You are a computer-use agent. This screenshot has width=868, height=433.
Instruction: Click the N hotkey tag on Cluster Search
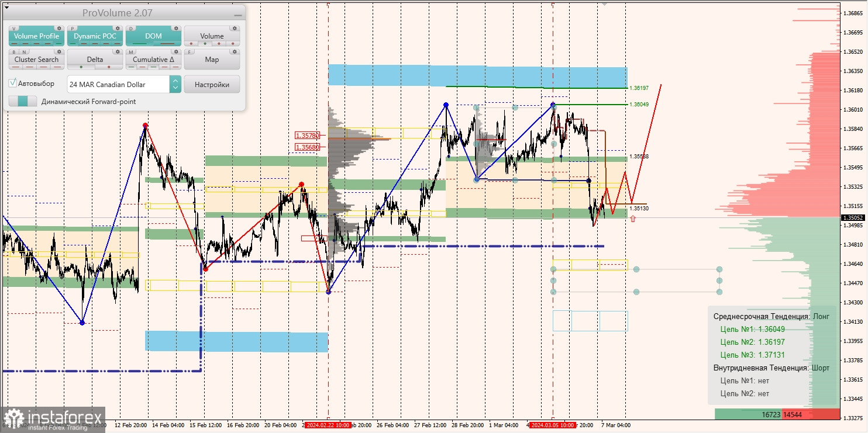[23, 51]
